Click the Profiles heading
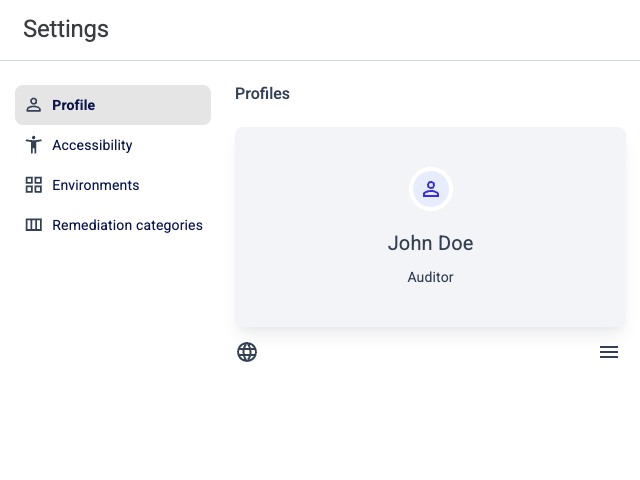 coord(262,93)
